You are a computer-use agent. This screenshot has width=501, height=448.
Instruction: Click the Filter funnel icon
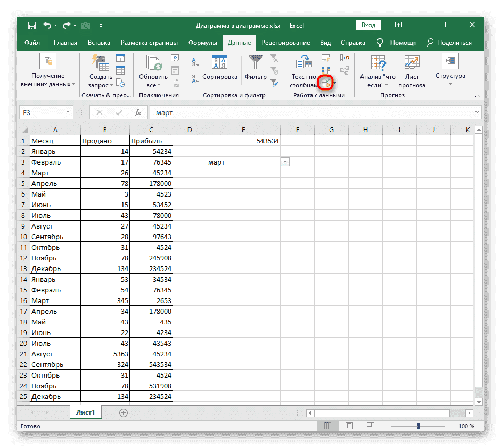coord(256,63)
